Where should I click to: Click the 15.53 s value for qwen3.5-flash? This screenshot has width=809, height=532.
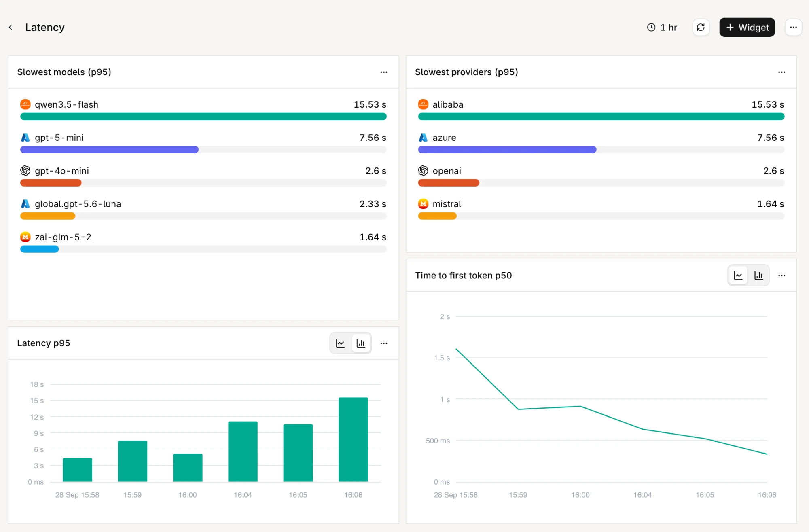[x=370, y=104]
